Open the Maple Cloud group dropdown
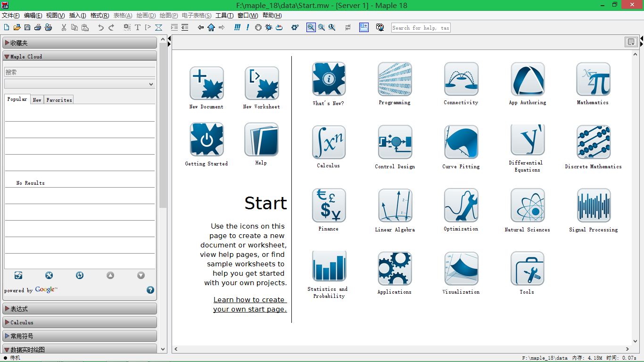Screen dimensions: 644x362 tap(80, 84)
